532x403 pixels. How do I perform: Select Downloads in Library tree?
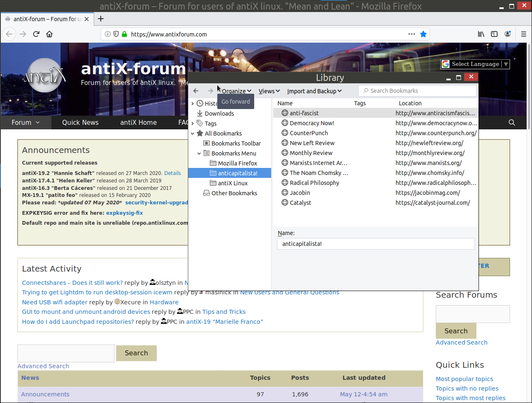click(219, 114)
